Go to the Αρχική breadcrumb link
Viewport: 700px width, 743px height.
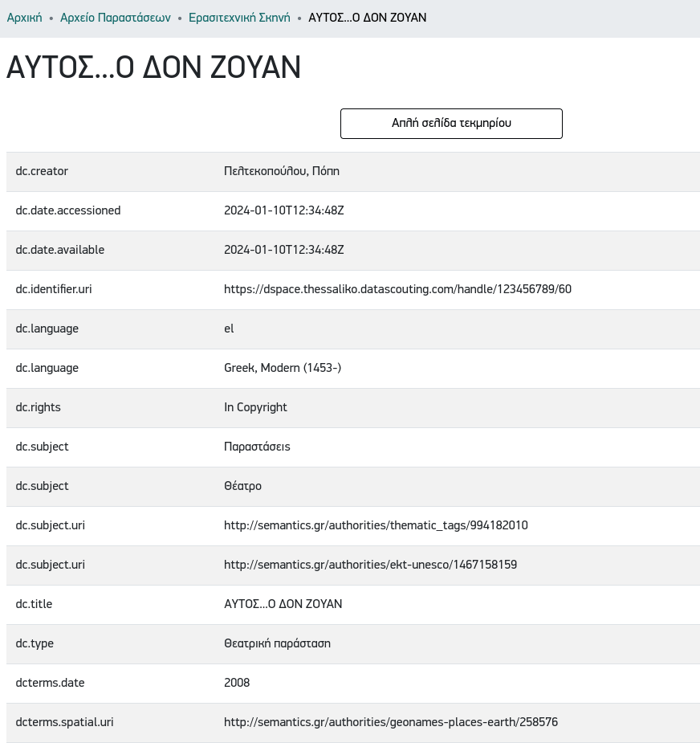point(24,17)
